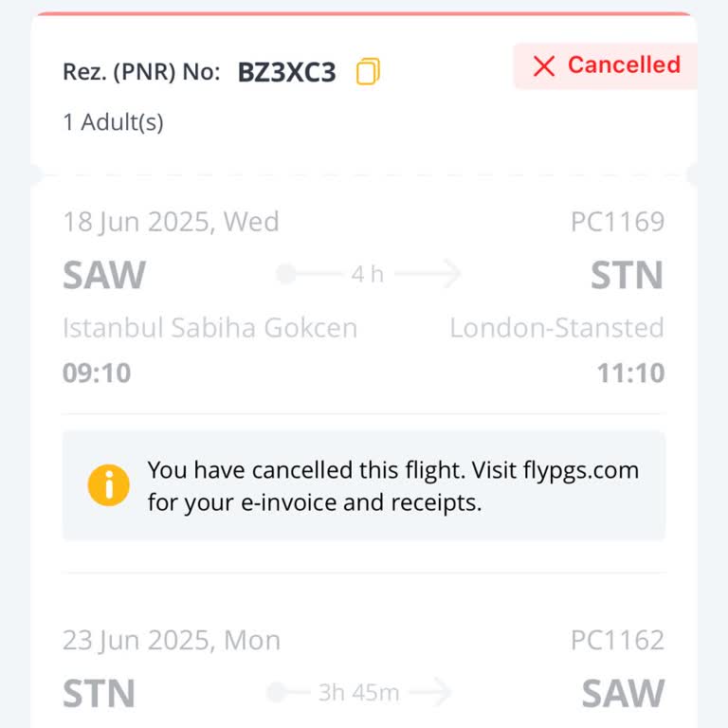
Task: Click the Rez. (PNR) No label
Action: click(x=141, y=73)
